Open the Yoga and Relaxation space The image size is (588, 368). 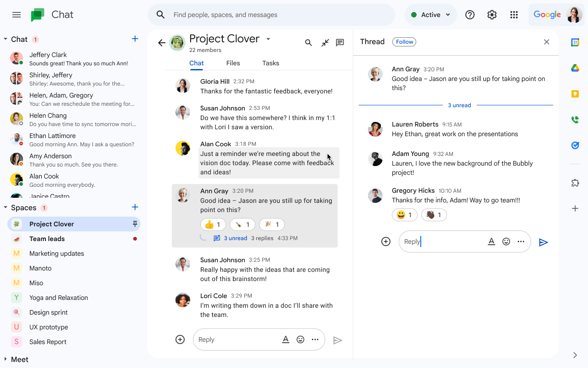tap(74, 298)
